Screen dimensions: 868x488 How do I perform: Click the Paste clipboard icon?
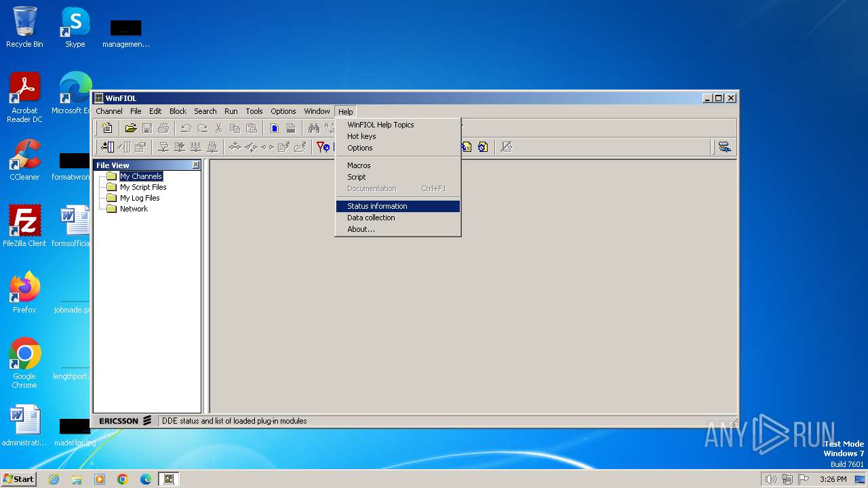[x=252, y=127]
